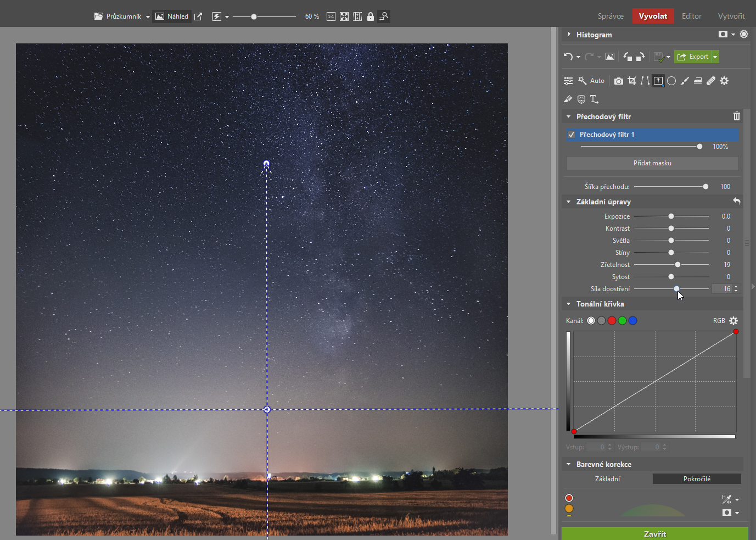
Task: Select the gradient filter tool
Action: coord(658,81)
